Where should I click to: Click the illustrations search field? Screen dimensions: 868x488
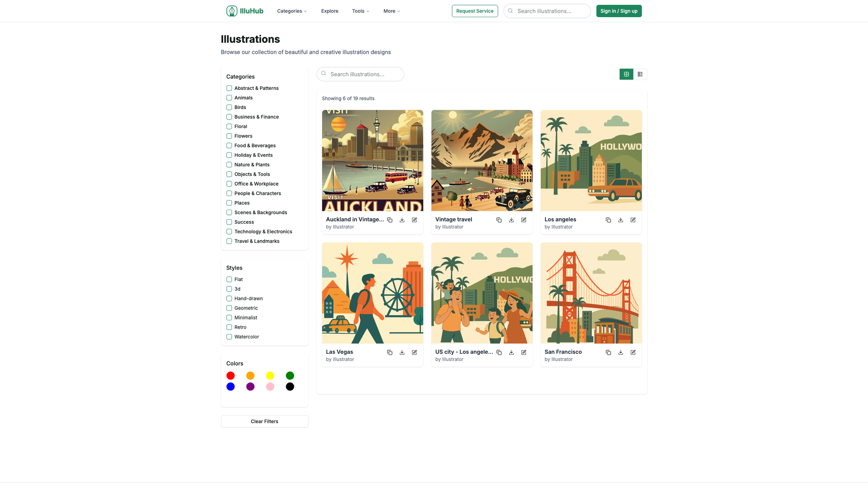coord(360,74)
